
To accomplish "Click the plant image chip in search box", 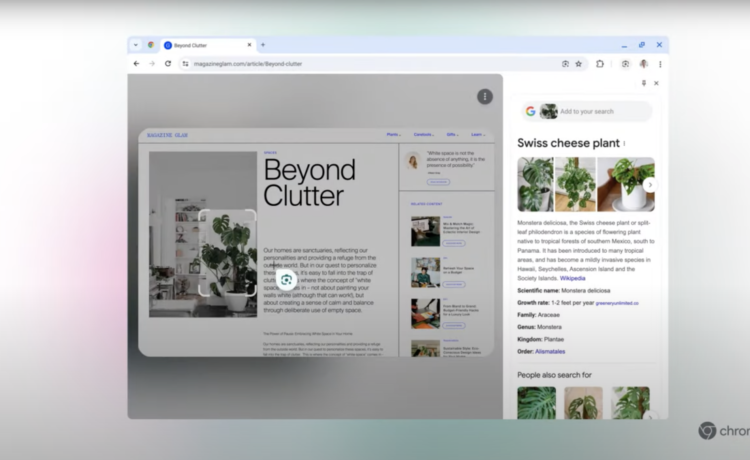I will tap(549, 111).
